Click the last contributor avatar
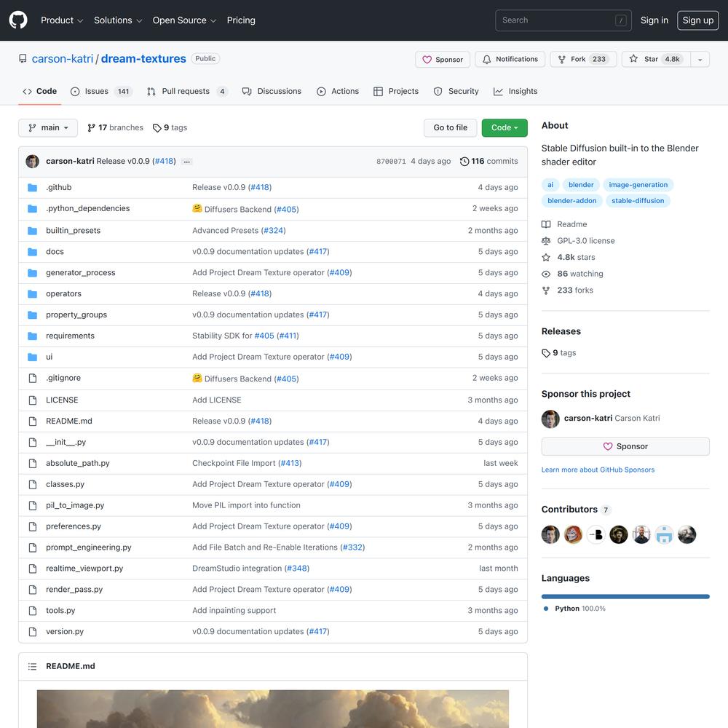The height and width of the screenshot is (728, 728). (x=687, y=534)
